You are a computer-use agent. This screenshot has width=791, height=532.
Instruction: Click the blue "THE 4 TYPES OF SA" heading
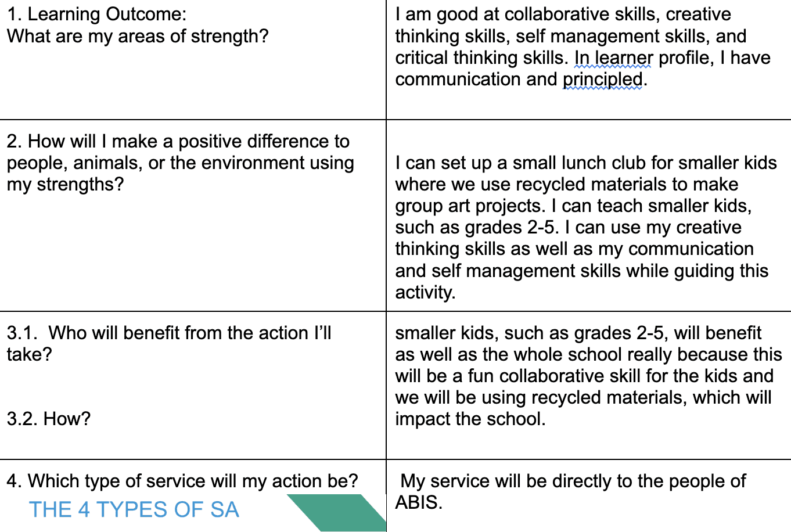click(134, 510)
